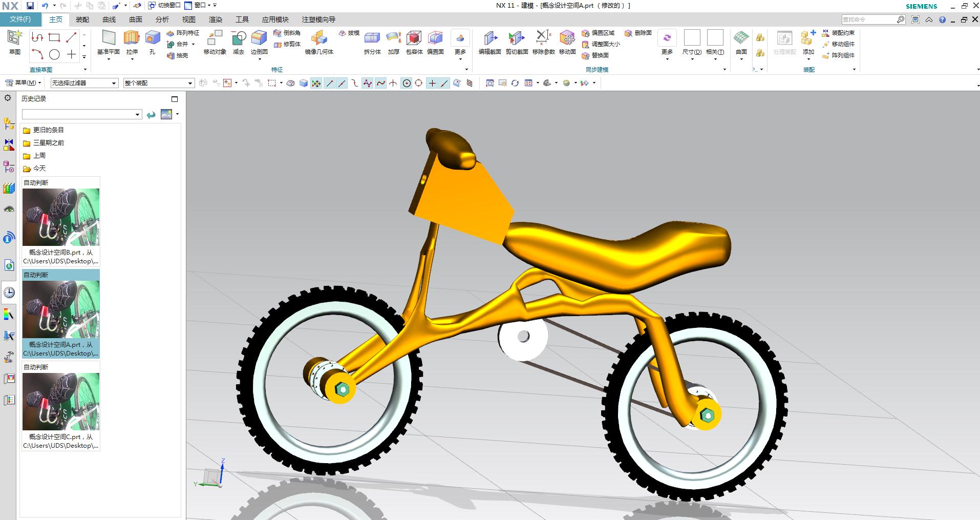
Task: Toggle the quadrant point snap option
Action: pyautogui.click(x=419, y=83)
